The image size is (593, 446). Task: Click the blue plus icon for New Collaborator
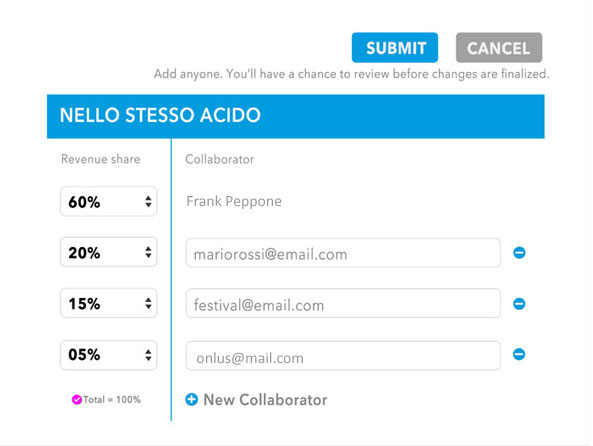click(191, 399)
